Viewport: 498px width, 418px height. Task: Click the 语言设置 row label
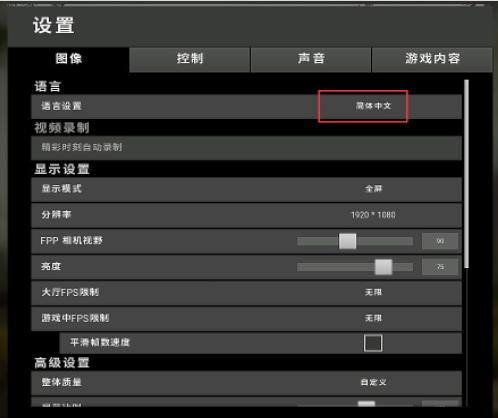[x=61, y=106]
